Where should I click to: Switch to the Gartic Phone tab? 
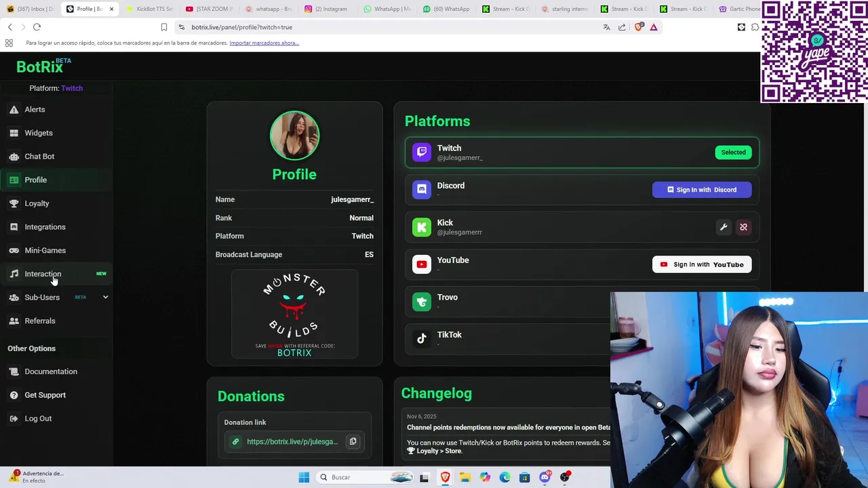[738, 9]
